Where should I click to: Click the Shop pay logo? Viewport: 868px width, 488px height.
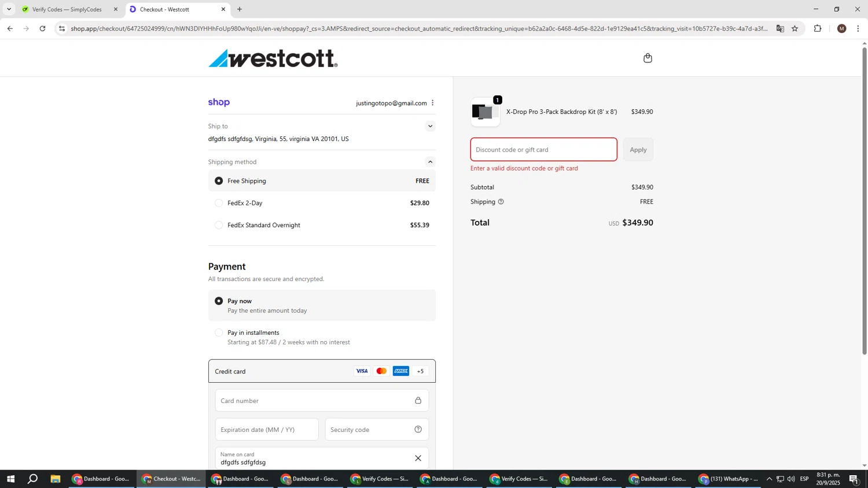point(219,102)
